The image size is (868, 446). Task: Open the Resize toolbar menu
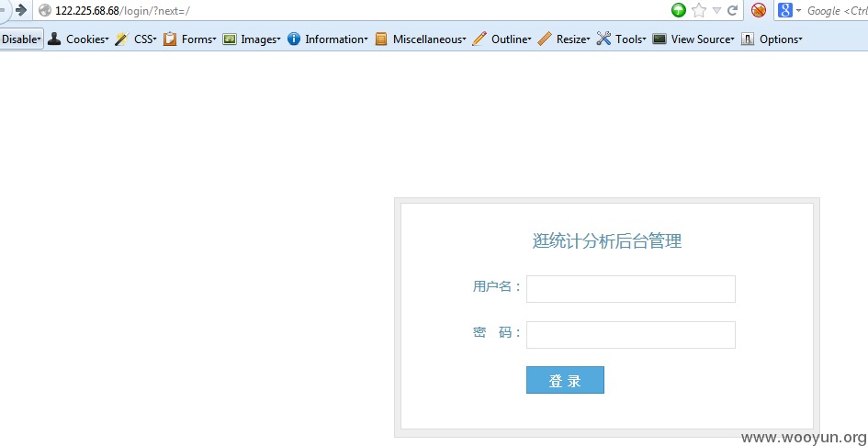coord(573,39)
